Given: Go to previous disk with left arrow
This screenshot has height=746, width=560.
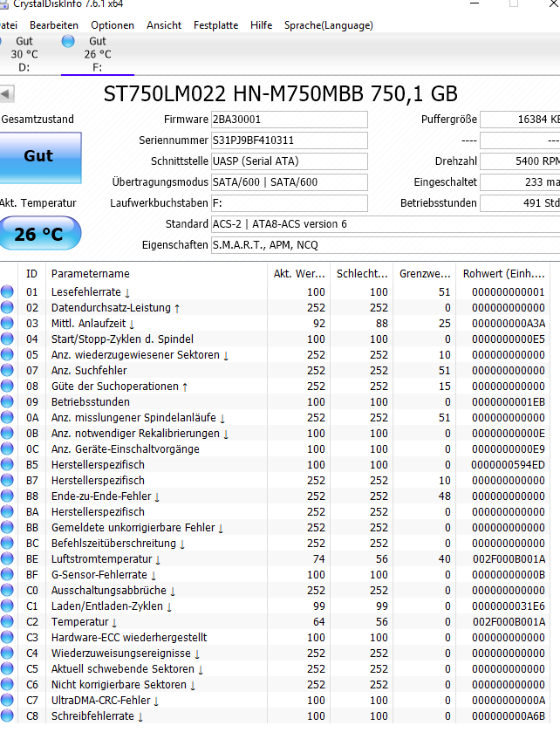Looking at the screenshot, I should [x=7, y=93].
